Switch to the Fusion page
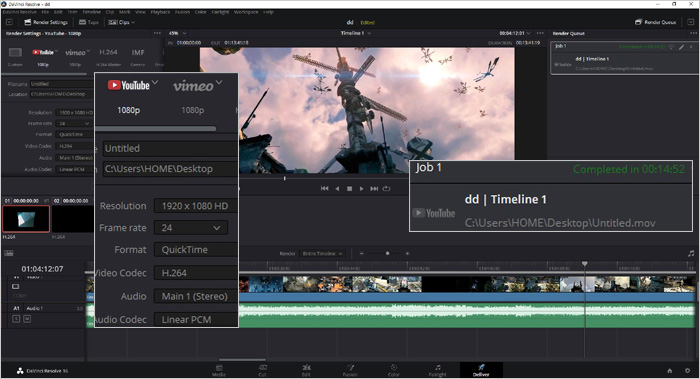 pyautogui.click(x=350, y=371)
